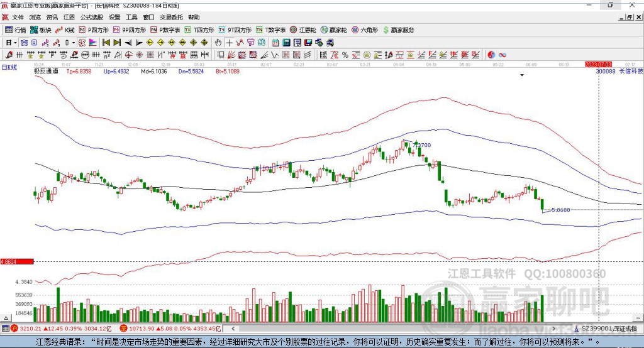644x348 pixels.
Task: Jump to the last bar (▶| icon)
Action: click(x=117, y=43)
